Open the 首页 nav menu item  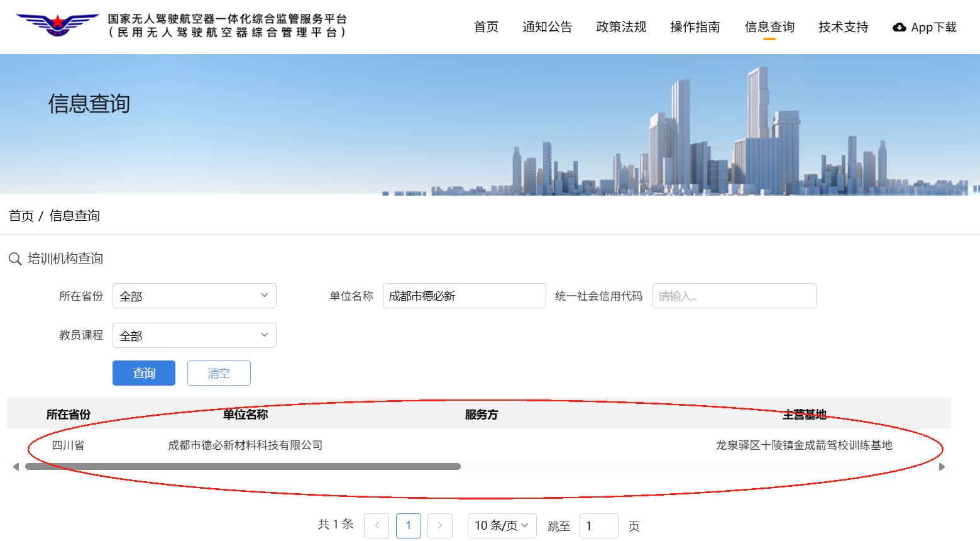(x=486, y=27)
